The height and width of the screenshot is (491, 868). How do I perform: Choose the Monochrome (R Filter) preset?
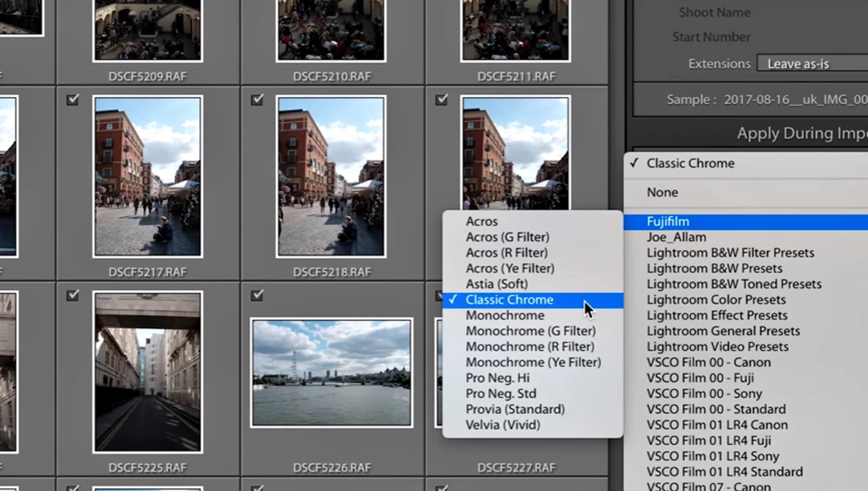coord(533,347)
